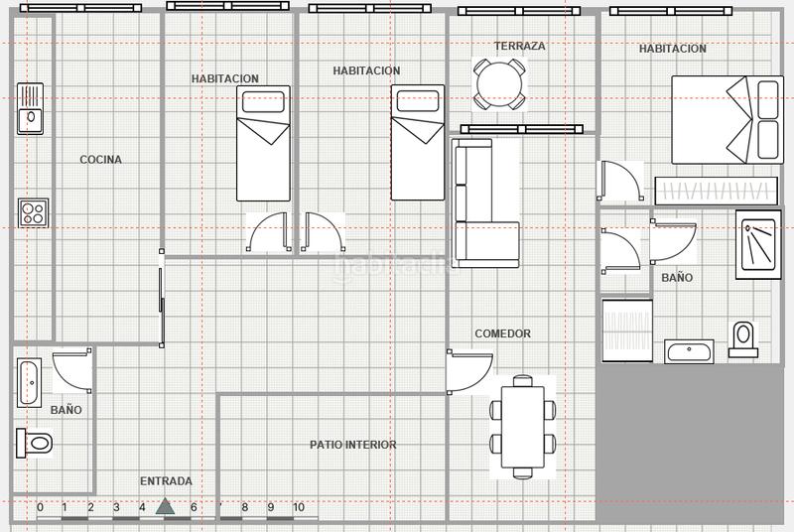Select the washbasin in the left bathroom

pyautogui.click(x=28, y=379)
